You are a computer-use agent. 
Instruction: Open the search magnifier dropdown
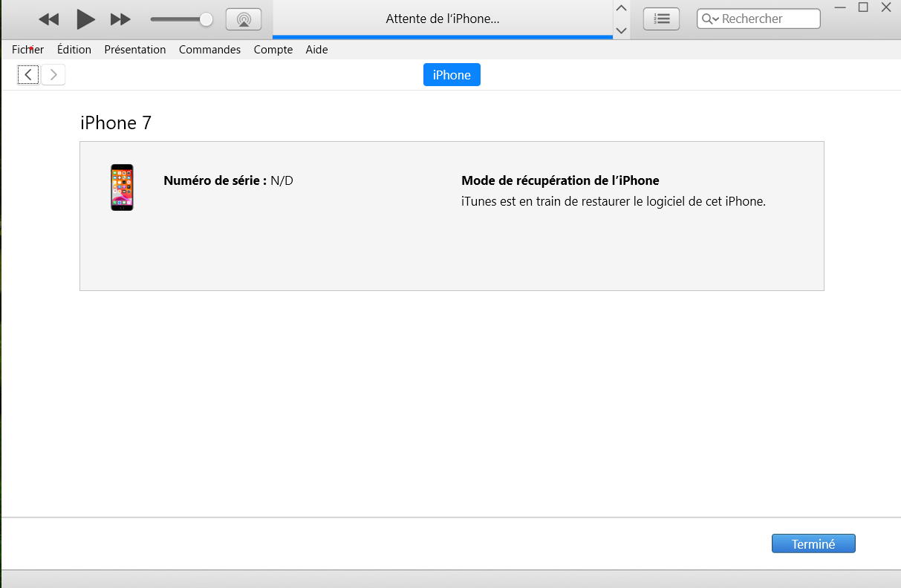point(710,19)
